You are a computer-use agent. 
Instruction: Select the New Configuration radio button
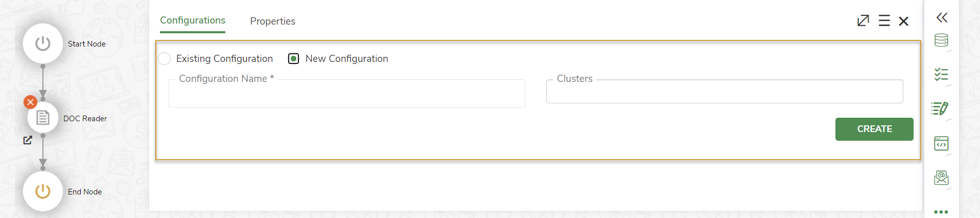[x=294, y=59]
